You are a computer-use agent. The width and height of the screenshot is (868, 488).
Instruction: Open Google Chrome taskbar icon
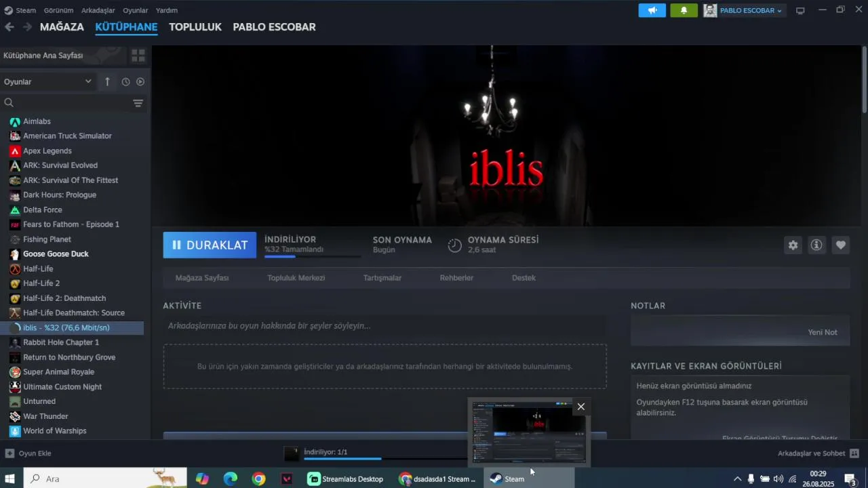tap(258, 479)
